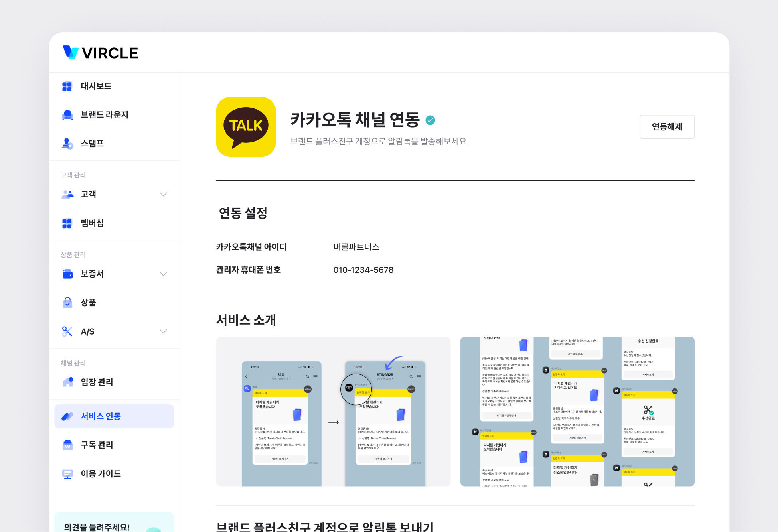Open the second service intro image
Viewport: 778px width, 532px height.
coord(577,411)
